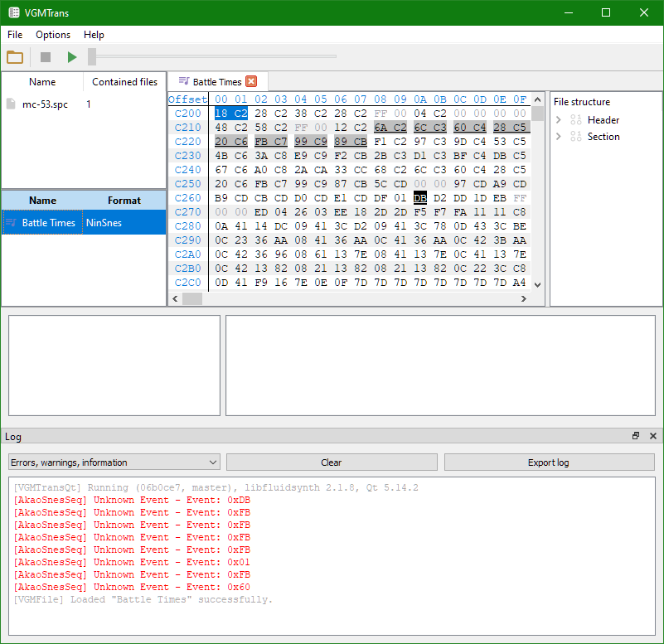
Task: Click the Unknown Event 0x01 log line
Action: coord(132,562)
